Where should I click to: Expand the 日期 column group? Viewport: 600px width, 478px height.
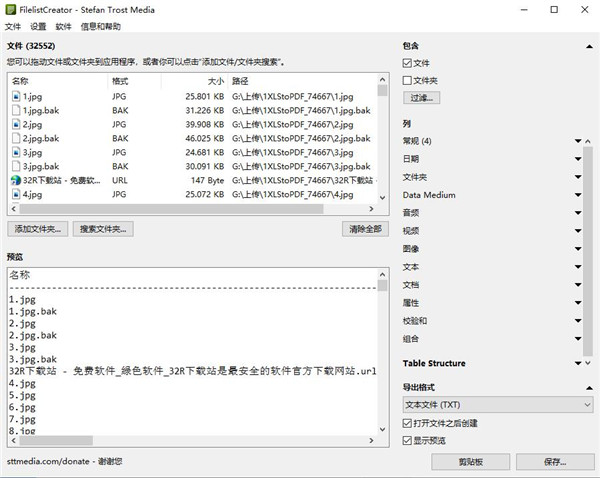click(578, 158)
